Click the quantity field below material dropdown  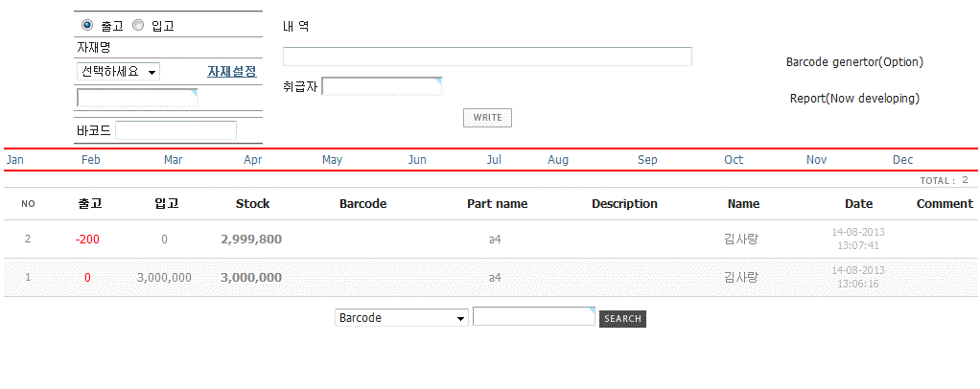[136, 98]
